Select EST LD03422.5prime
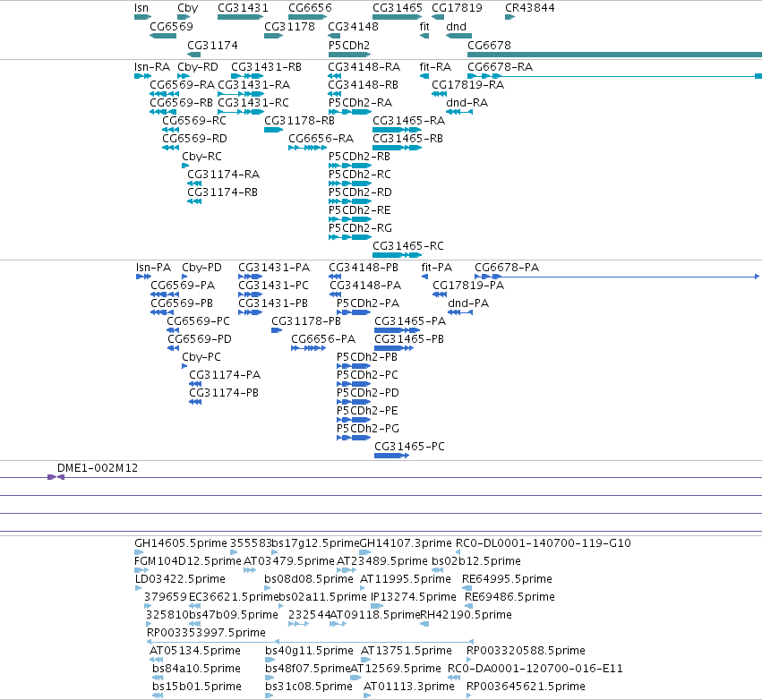762x700 pixels. tap(138, 588)
